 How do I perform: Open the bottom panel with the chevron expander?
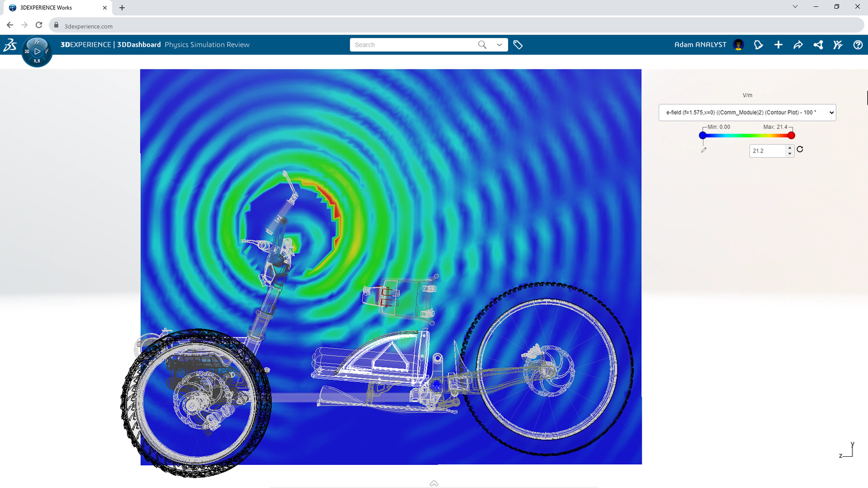pos(433,483)
